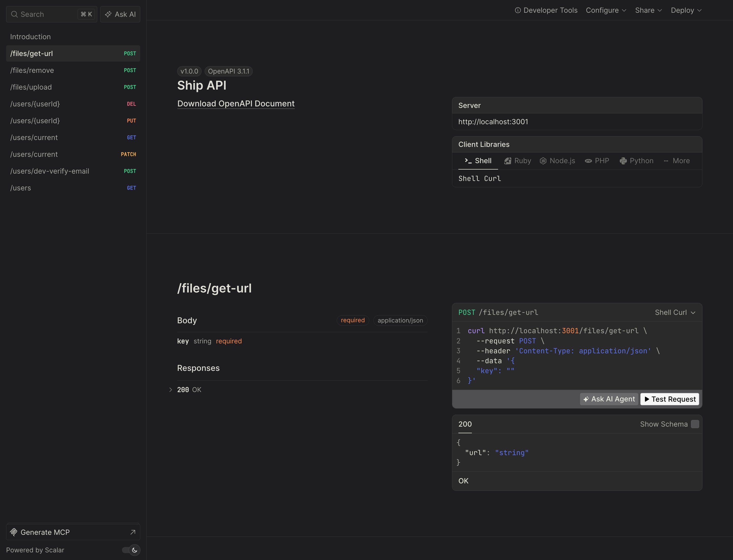Image resolution: width=733 pixels, height=560 pixels.
Task: Toggle dark mode moon switch
Action: pyautogui.click(x=131, y=550)
